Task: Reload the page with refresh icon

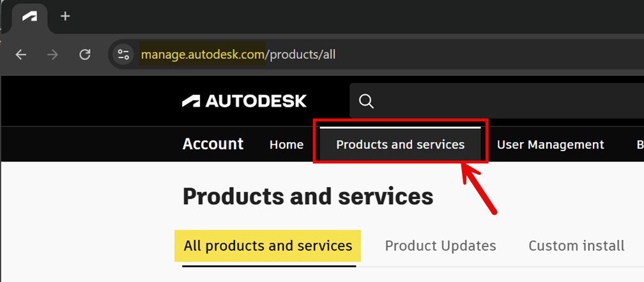Action: pyautogui.click(x=84, y=54)
